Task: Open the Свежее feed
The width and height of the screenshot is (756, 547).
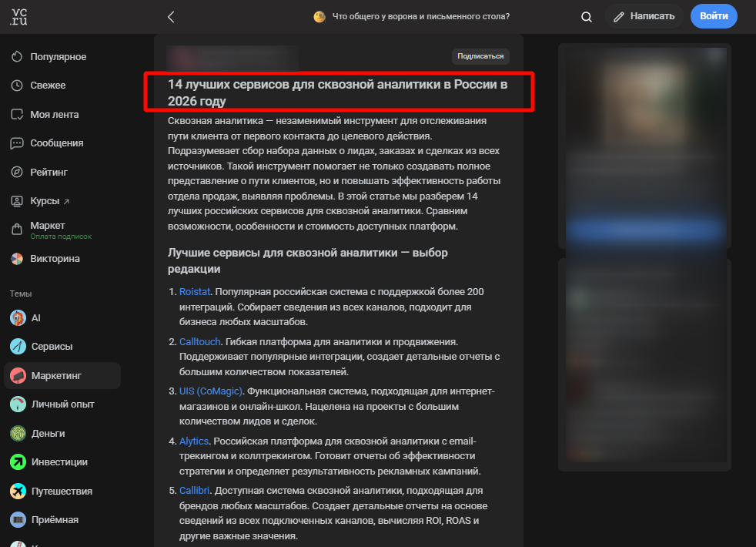Action: 48,86
